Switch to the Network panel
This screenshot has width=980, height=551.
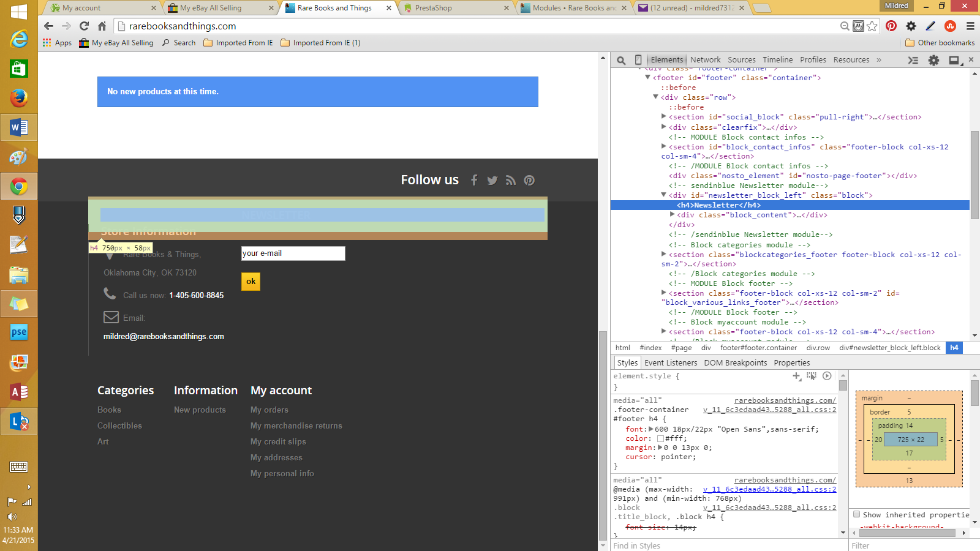tap(706, 59)
